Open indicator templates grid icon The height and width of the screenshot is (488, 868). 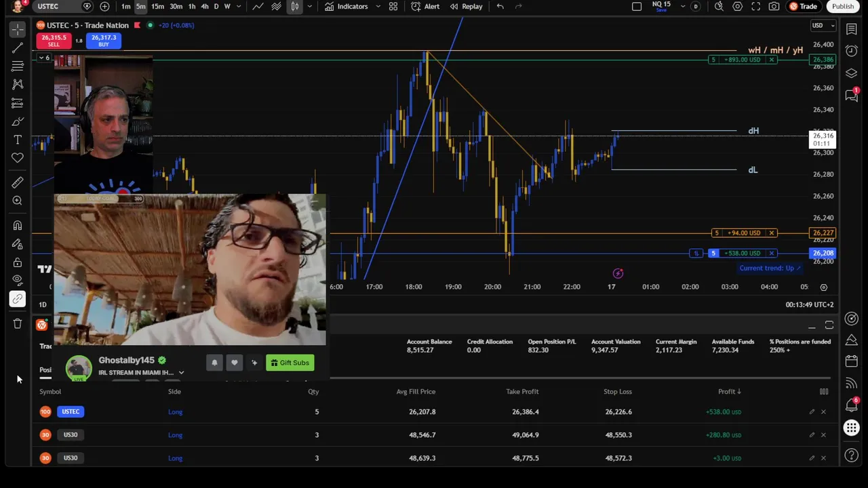click(x=393, y=6)
